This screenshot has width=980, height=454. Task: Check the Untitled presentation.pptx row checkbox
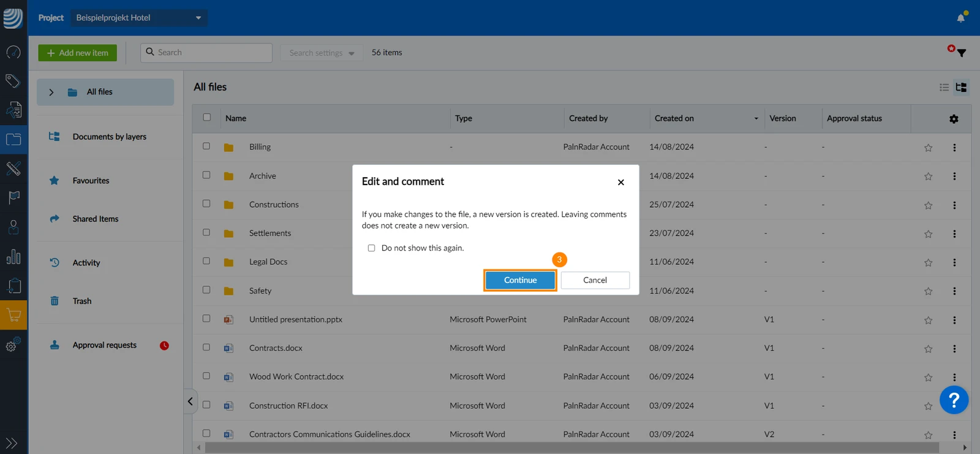point(206,319)
